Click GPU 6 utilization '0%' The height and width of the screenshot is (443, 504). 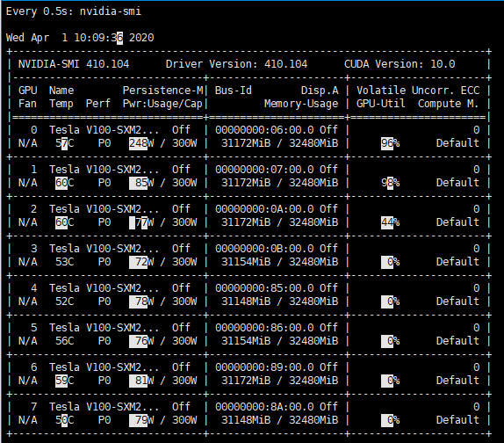click(x=393, y=381)
